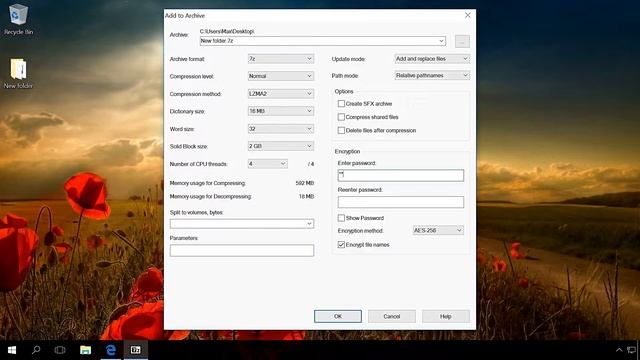
Task: Change Number of CPU threads dropdown
Action: point(268,164)
